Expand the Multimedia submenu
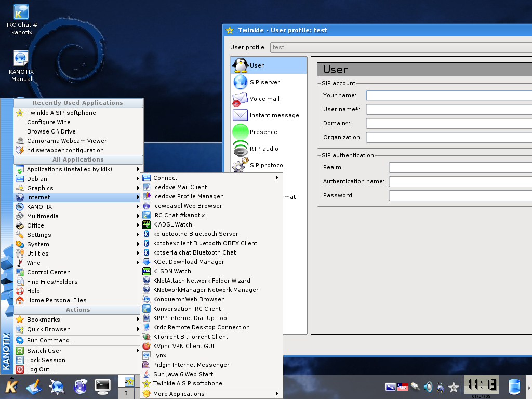532x399 pixels. coord(78,216)
